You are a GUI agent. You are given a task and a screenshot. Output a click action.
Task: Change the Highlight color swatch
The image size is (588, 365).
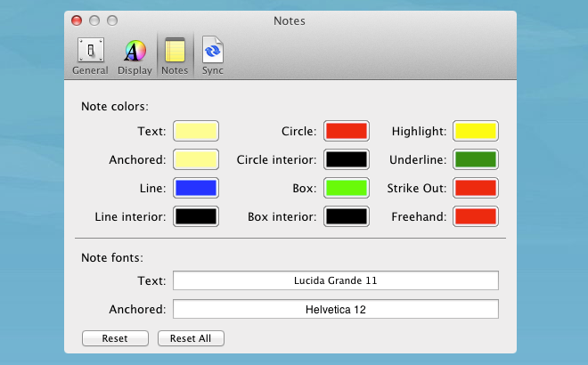point(476,131)
